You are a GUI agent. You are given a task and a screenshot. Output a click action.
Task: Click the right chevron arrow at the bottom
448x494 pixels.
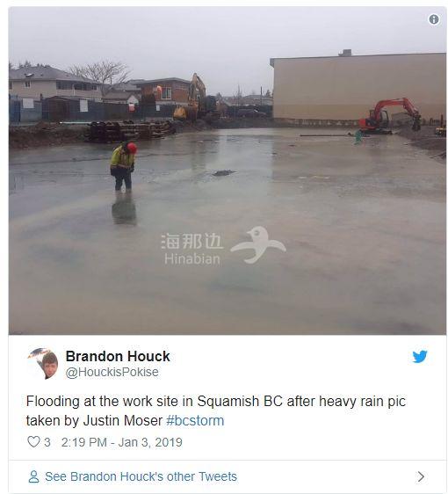click(421, 476)
